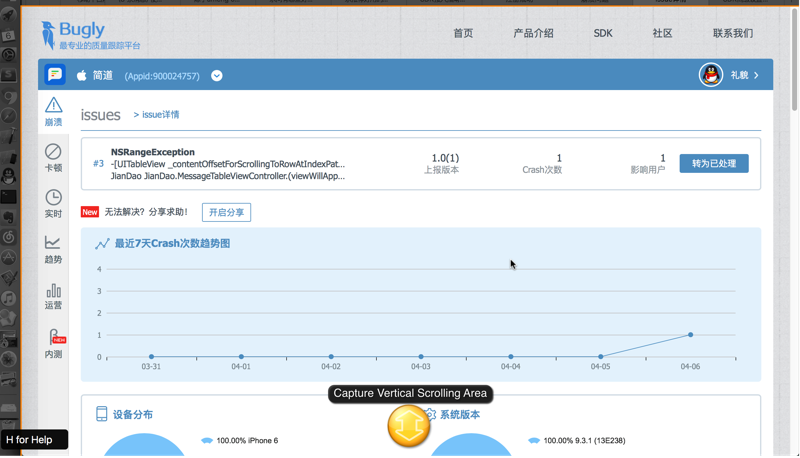Image resolution: width=800 pixels, height=458 pixels.
Task: Click the Crash次数 count value
Action: [x=559, y=158]
